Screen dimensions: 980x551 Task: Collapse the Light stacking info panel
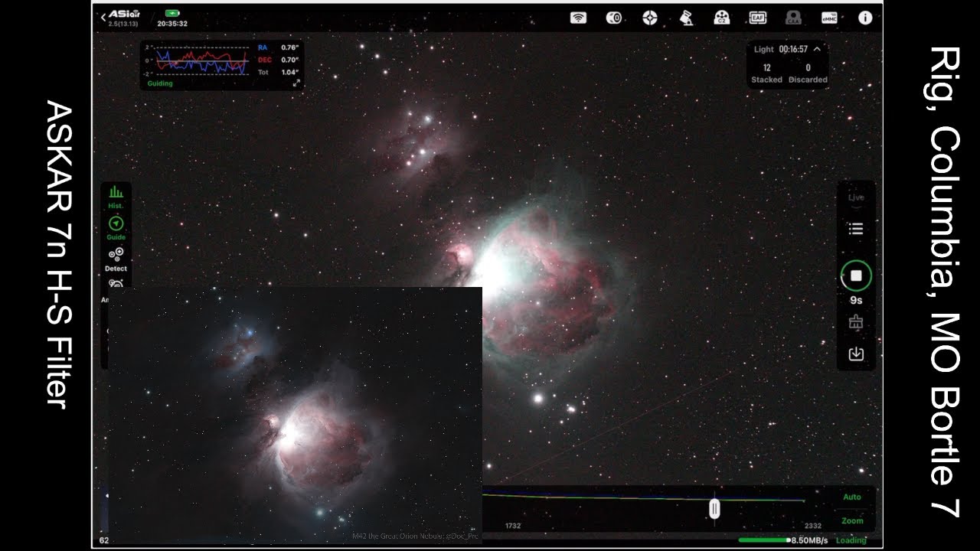[817, 49]
